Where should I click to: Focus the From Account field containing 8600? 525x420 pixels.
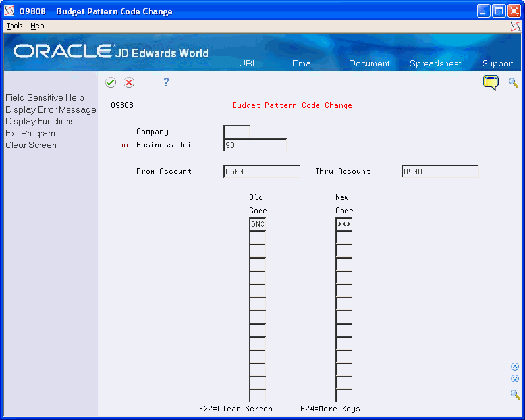click(x=262, y=171)
